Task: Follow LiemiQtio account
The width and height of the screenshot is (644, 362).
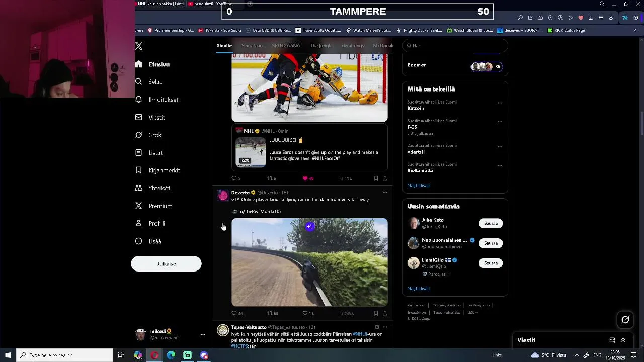Action: click(x=491, y=263)
